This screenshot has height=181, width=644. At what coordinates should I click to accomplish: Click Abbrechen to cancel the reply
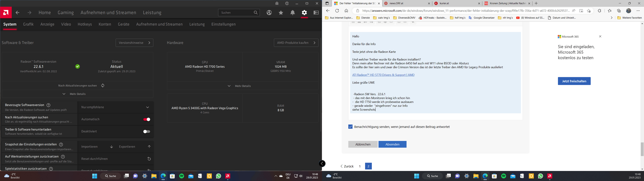coord(363,144)
